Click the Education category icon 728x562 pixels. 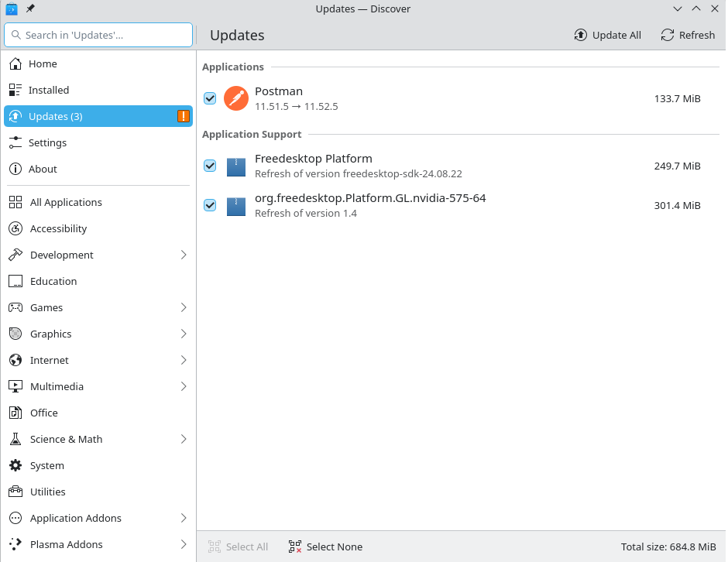pos(15,281)
